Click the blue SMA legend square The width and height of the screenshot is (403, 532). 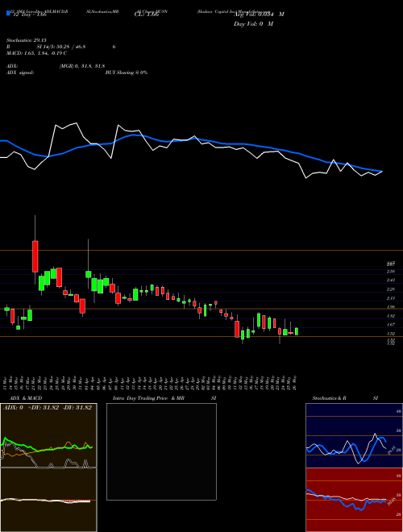[x=8, y=14]
